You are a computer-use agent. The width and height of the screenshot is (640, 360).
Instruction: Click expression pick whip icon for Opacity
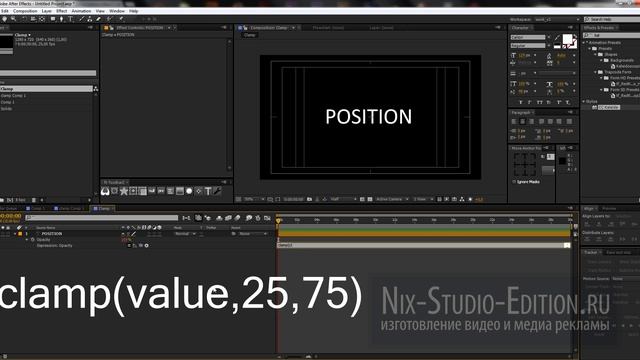point(141,246)
